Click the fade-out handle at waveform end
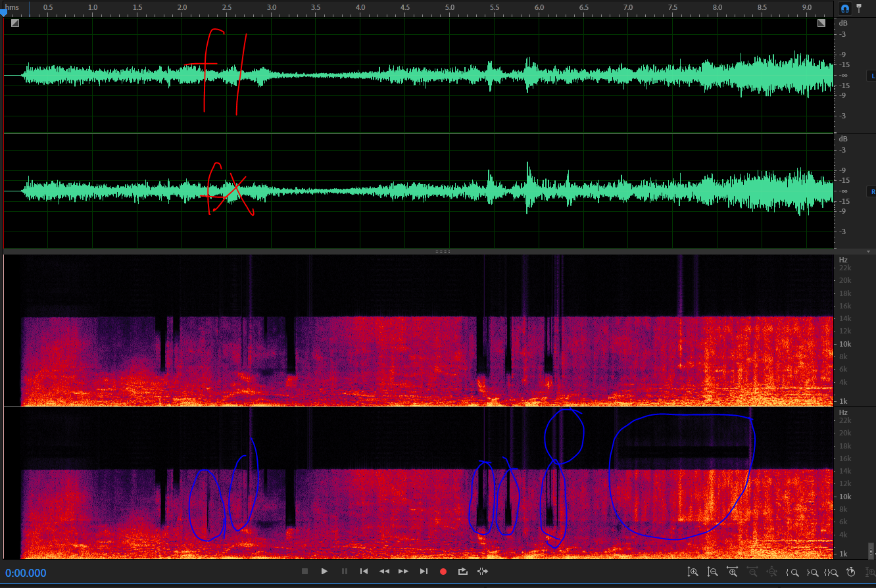 pyautogui.click(x=821, y=23)
